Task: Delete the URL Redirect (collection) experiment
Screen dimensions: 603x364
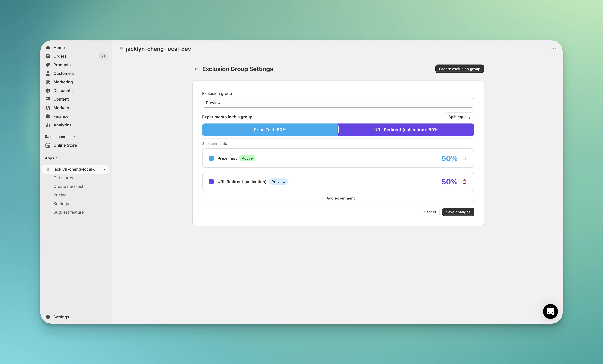Action: click(464, 181)
